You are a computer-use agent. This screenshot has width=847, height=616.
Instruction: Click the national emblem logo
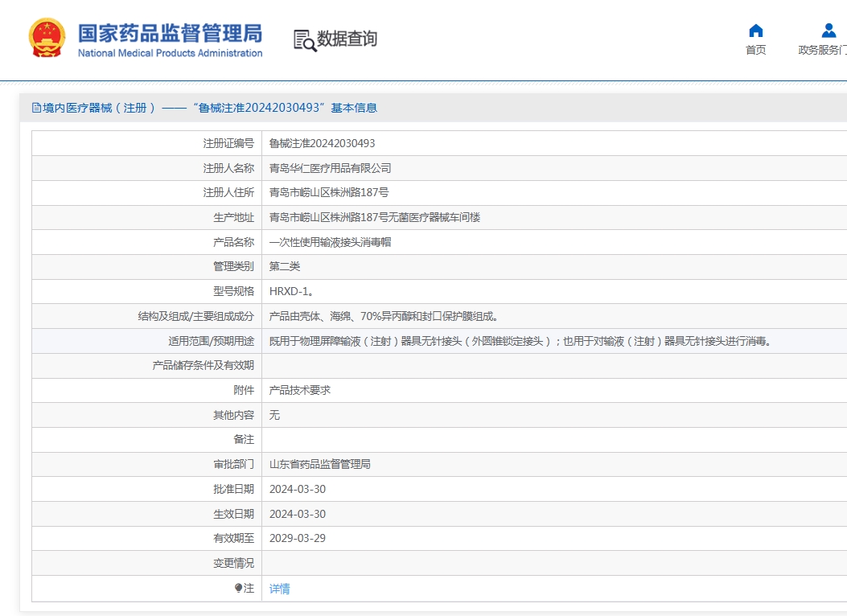(x=47, y=38)
